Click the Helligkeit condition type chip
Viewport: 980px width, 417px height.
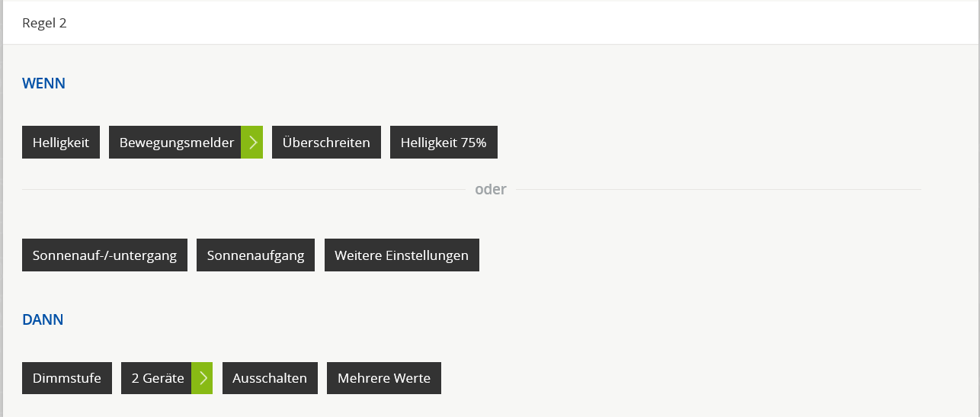point(61,143)
